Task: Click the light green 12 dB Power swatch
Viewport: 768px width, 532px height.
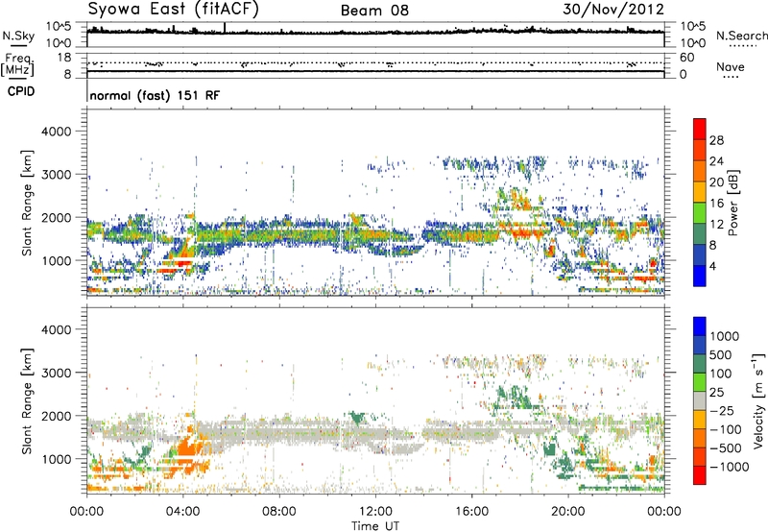Action: (x=700, y=213)
